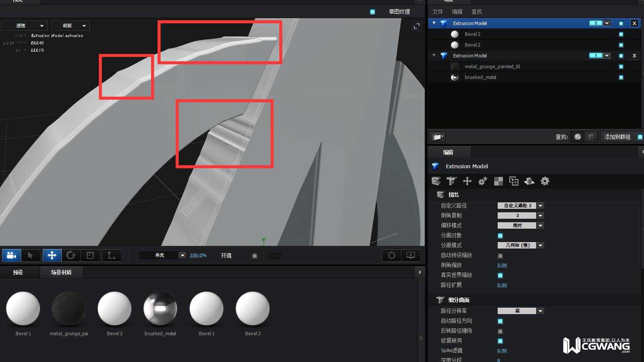Click the axis orientation icon
Screen dimensions: 644x362
tap(111, 255)
